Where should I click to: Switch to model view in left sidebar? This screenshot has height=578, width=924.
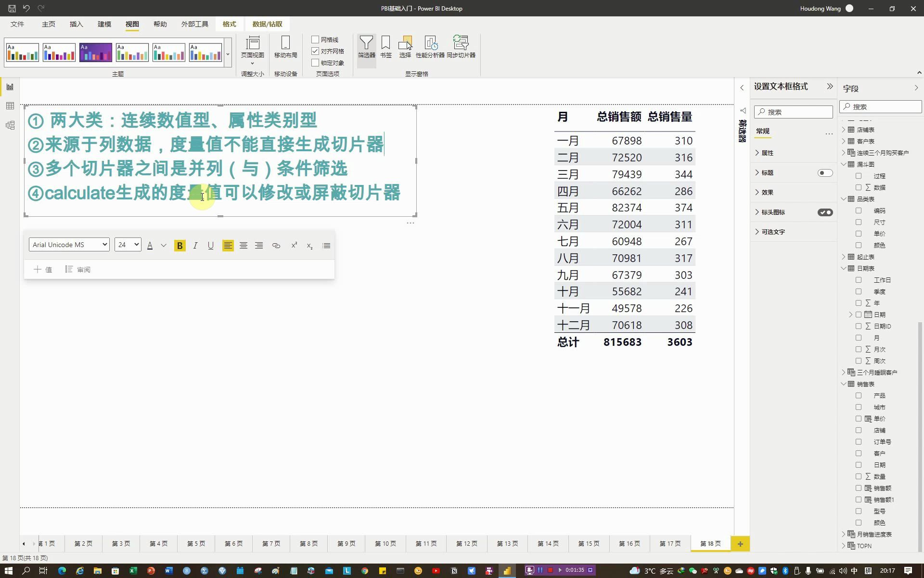[x=10, y=125]
